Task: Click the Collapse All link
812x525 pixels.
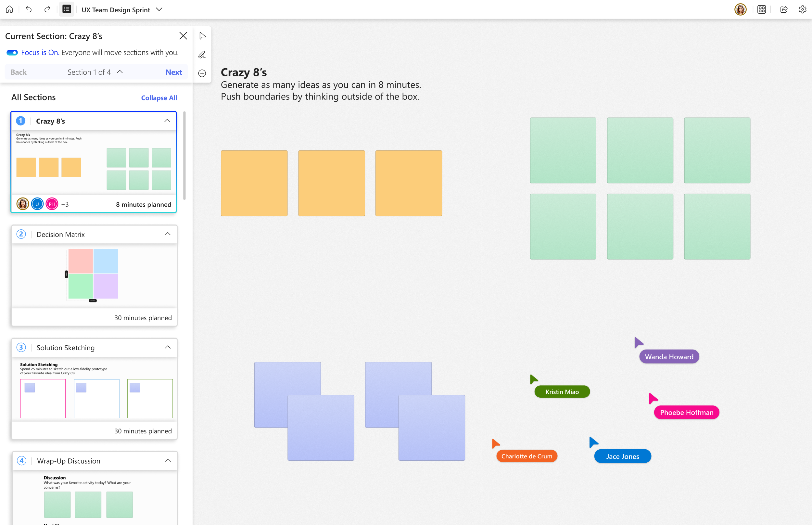Action: [x=159, y=98]
